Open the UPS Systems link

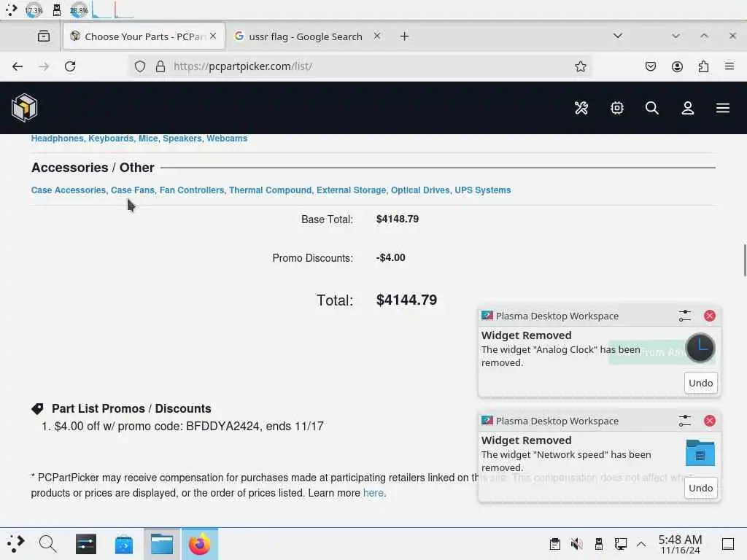pyautogui.click(x=483, y=190)
